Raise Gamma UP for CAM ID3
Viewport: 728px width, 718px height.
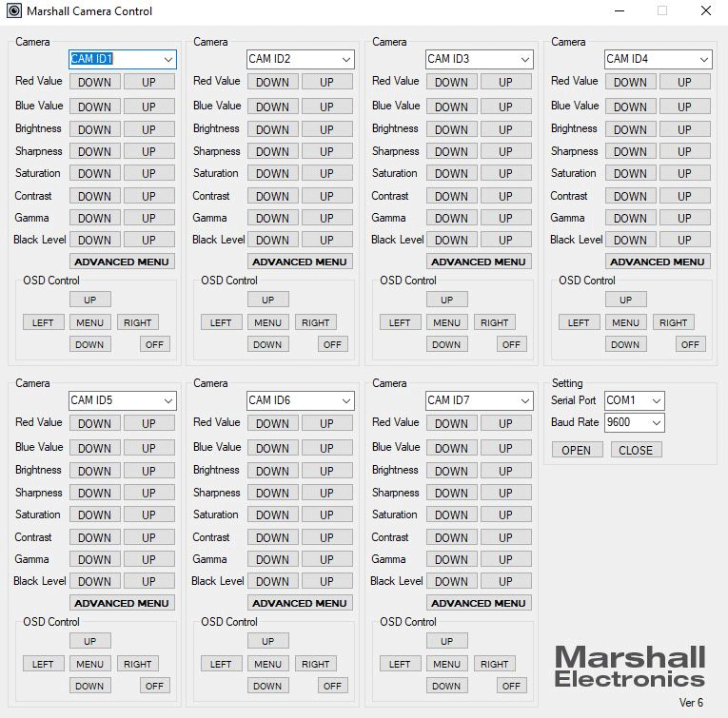(x=505, y=218)
